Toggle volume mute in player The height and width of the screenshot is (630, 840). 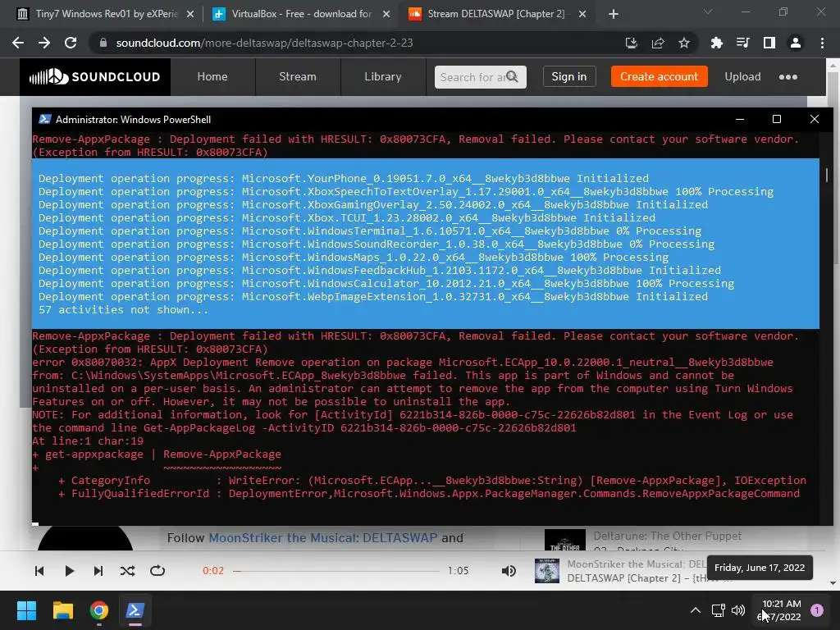pos(509,571)
